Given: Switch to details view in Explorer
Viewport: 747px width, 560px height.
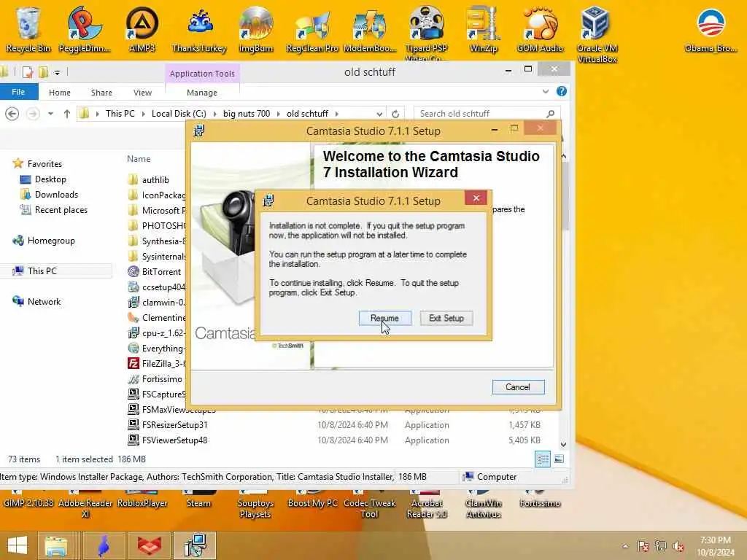Looking at the screenshot, I should click(x=542, y=459).
